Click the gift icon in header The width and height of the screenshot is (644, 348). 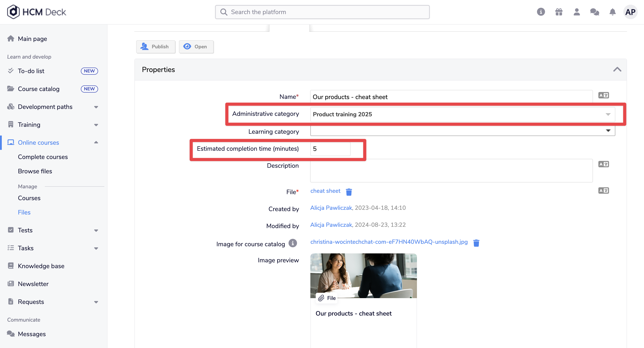pos(559,12)
